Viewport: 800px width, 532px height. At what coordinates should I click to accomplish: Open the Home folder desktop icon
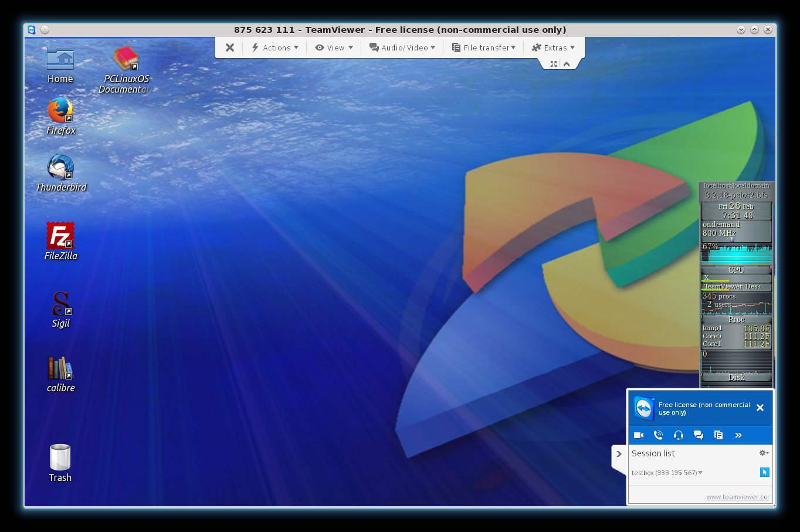pyautogui.click(x=60, y=65)
